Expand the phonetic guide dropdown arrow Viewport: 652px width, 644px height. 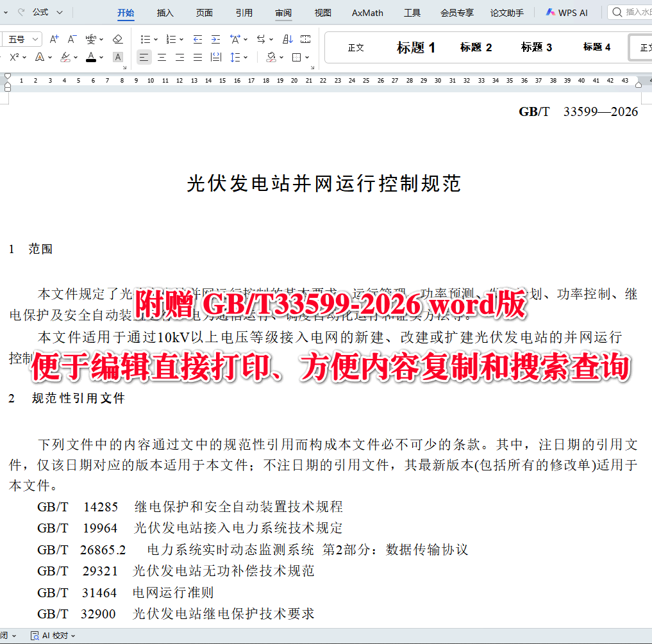click(101, 40)
